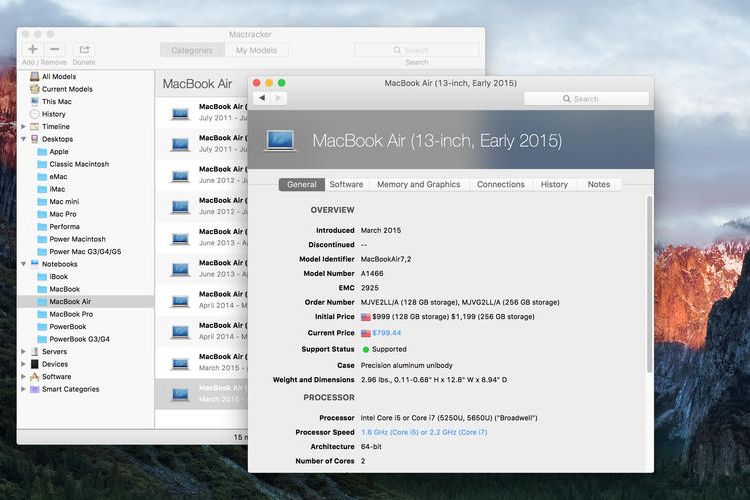Click the $799.44 current price link

pyautogui.click(x=386, y=333)
